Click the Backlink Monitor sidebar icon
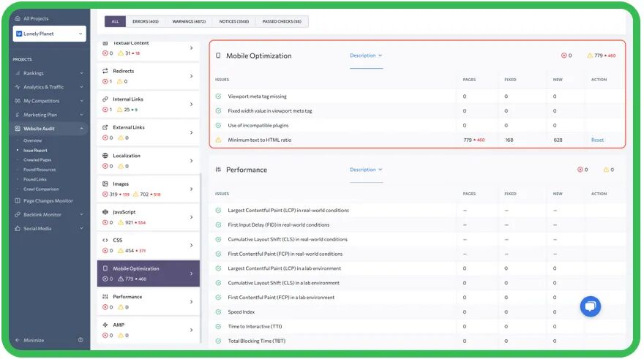The width and height of the screenshot is (644, 359). click(18, 215)
